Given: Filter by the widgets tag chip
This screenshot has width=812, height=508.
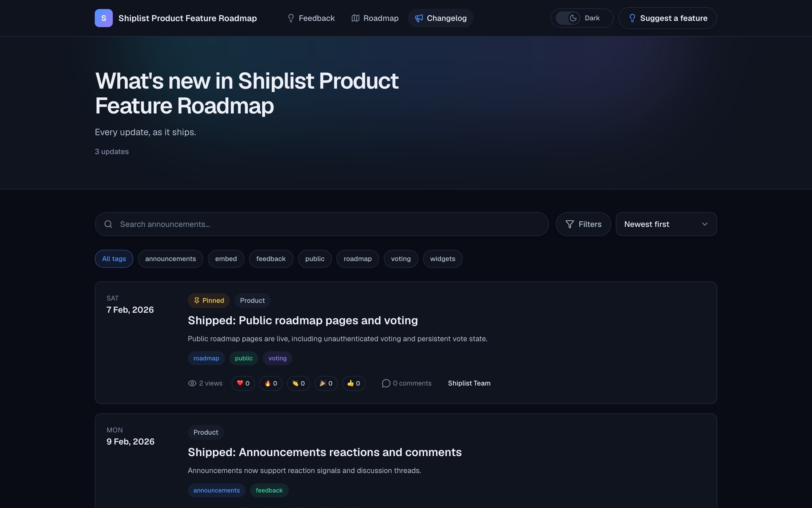Looking at the screenshot, I should [x=443, y=259].
